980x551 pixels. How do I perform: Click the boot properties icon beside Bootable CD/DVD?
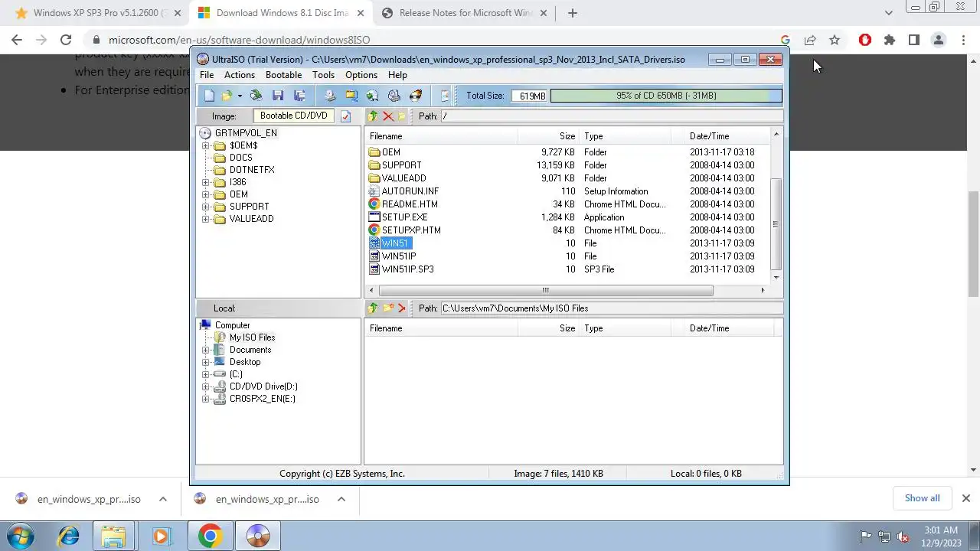[x=345, y=116]
